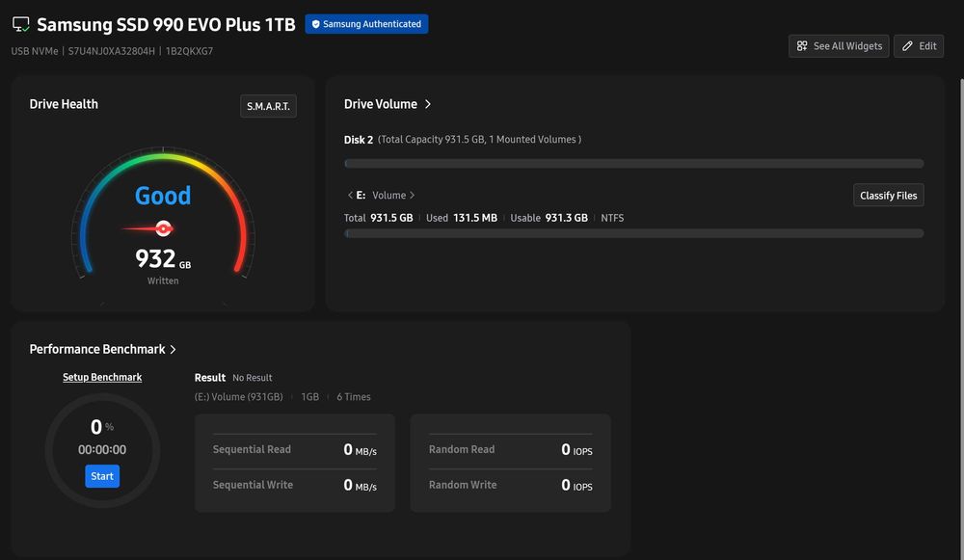This screenshot has height=560, width=964.
Task: Open the Setup Benchmark link
Action: (102, 377)
